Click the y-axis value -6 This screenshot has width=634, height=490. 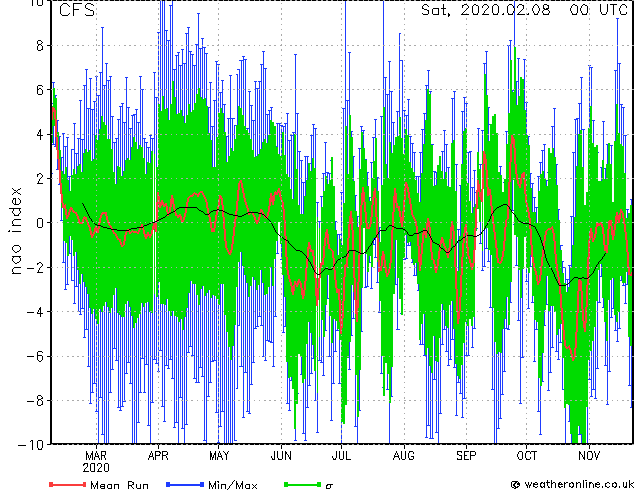(35, 356)
